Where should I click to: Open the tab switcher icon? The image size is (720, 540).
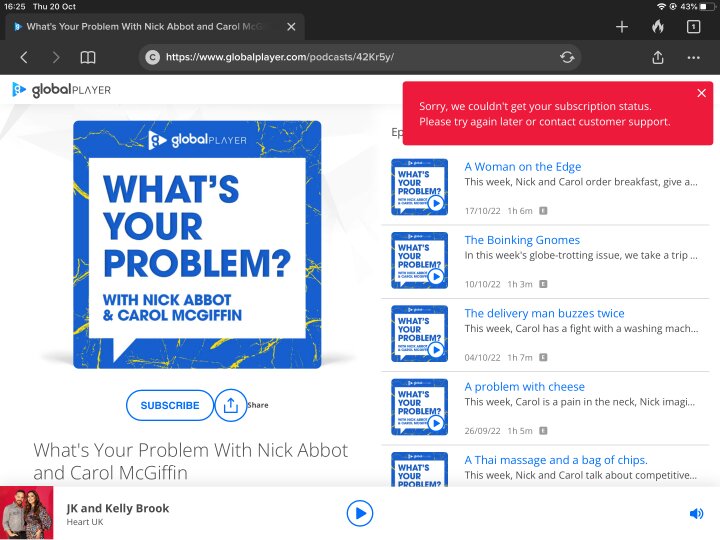(693, 27)
